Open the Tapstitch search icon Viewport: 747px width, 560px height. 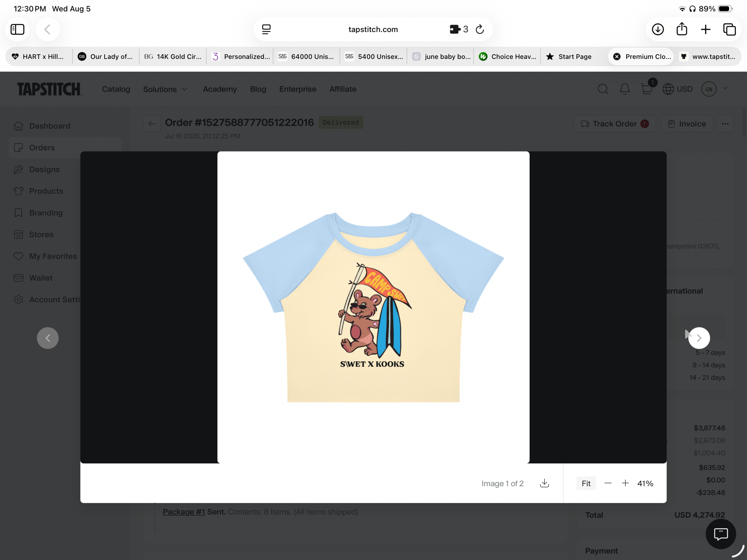[603, 89]
